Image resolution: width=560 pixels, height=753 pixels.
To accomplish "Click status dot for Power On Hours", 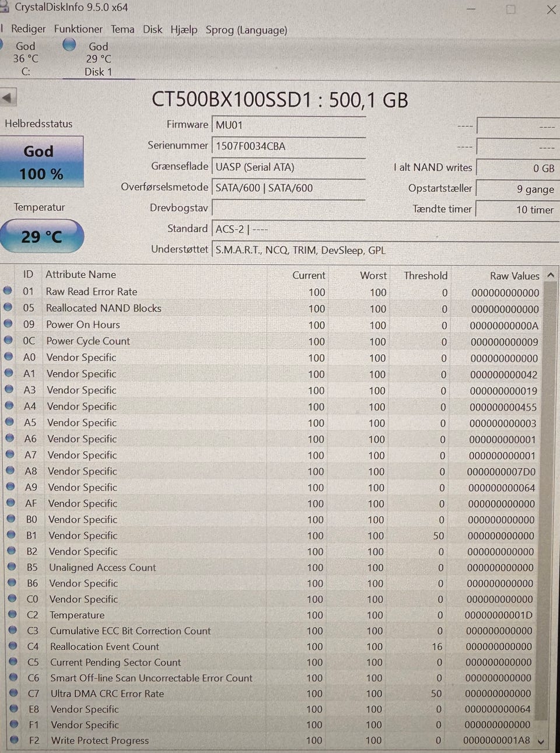I will 8,323.
